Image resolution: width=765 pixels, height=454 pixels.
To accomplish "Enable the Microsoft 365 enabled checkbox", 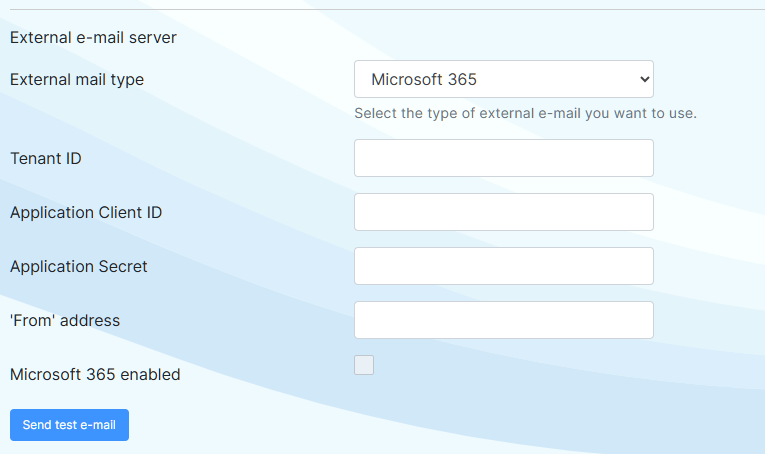I will pos(364,365).
